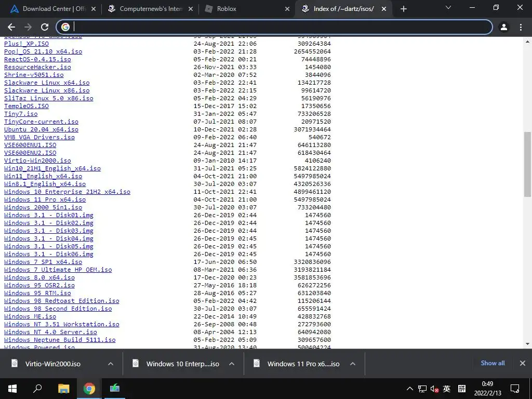The width and height of the screenshot is (532, 399).
Task: Click the browser forward arrow
Action: [x=28, y=27]
